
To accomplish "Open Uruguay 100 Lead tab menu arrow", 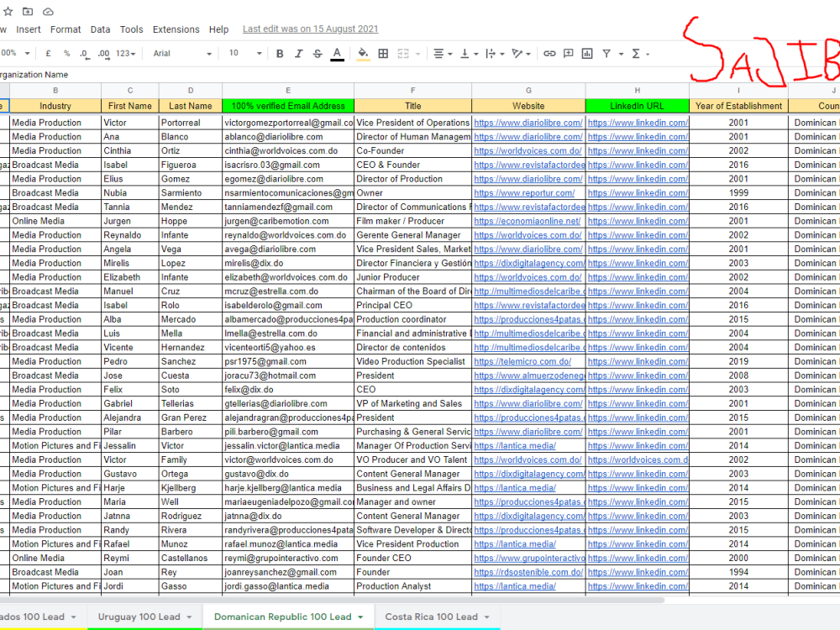I will point(189,617).
